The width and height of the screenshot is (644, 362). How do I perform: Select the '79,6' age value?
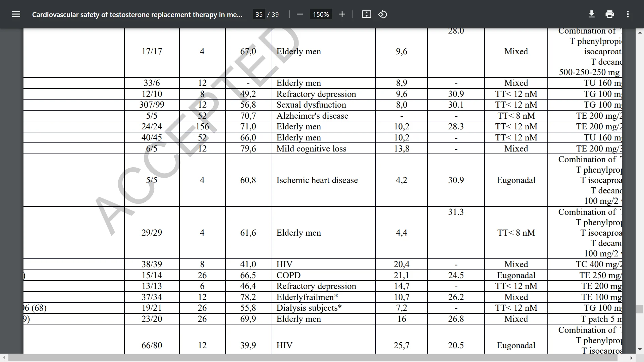point(248,148)
